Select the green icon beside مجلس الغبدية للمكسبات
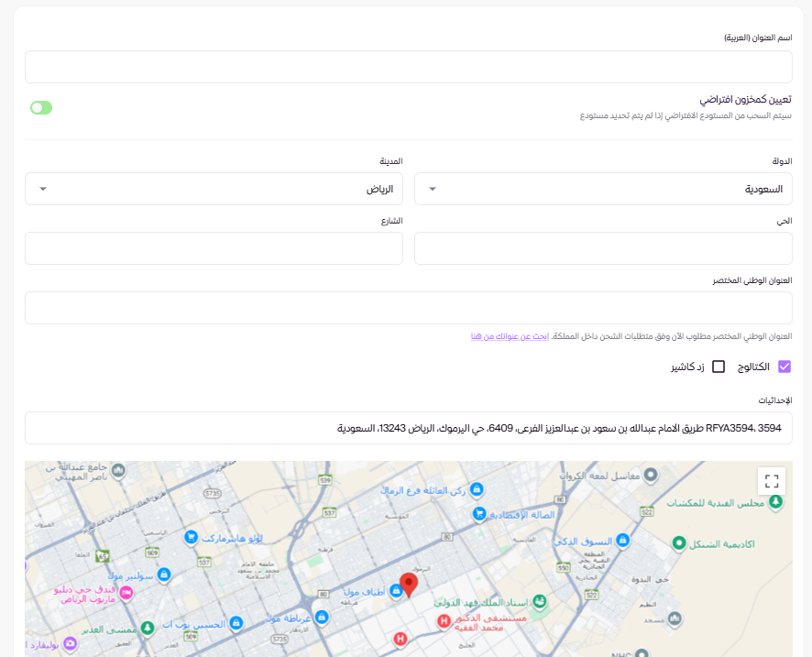Viewport: 812px width, 657px height. pos(775,501)
